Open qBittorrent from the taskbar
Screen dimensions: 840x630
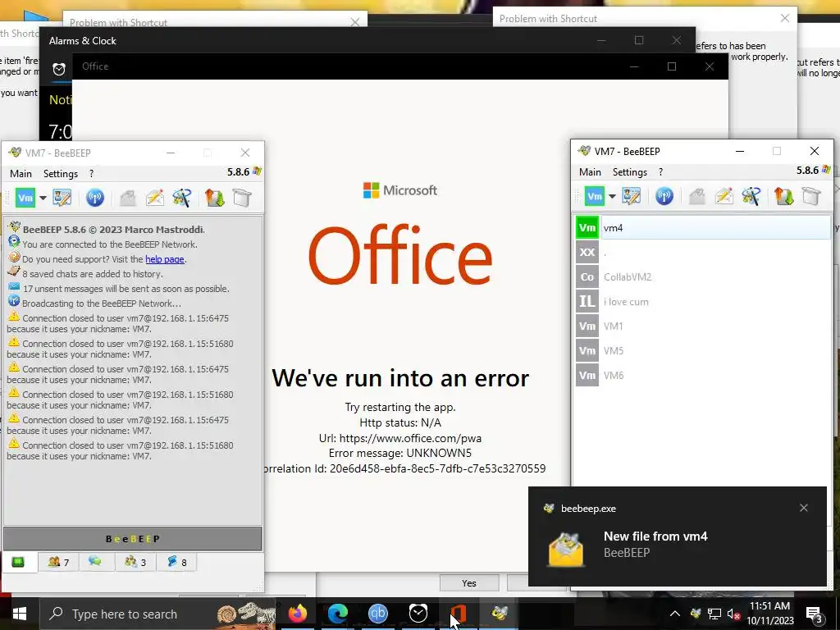tap(377, 614)
